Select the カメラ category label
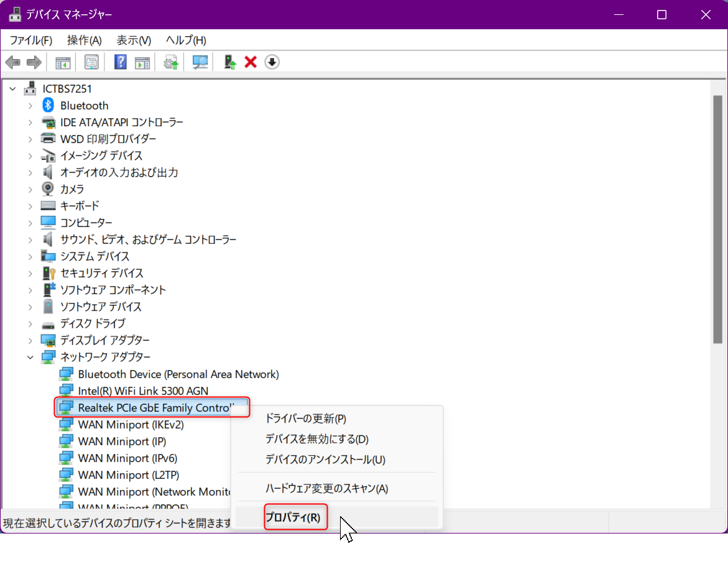The height and width of the screenshot is (564, 728). [x=72, y=189]
